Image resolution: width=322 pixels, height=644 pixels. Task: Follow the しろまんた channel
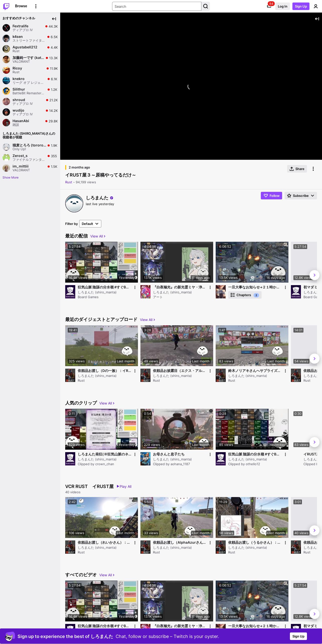271,196
